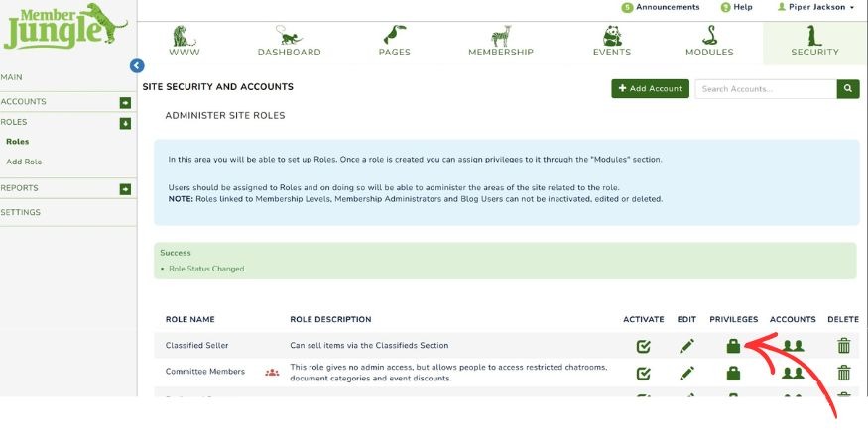Screen dimensions: 868x434
Task: Open the Piper Jackson user dropdown
Action: click(815, 7)
